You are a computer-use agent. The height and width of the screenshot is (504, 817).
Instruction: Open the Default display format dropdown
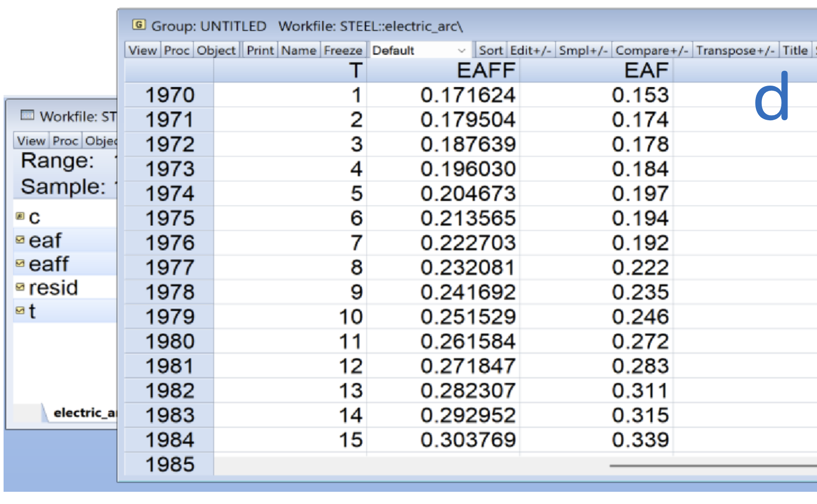click(x=419, y=50)
